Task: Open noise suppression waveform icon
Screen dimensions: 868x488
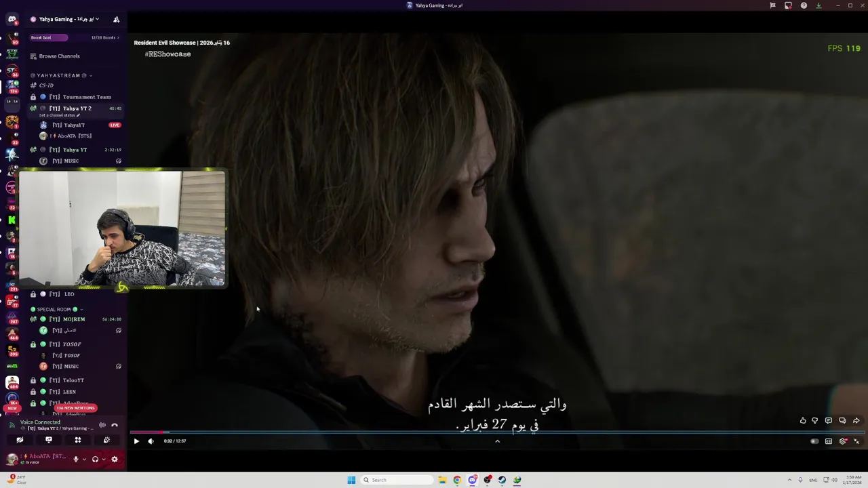Action: pos(102,425)
